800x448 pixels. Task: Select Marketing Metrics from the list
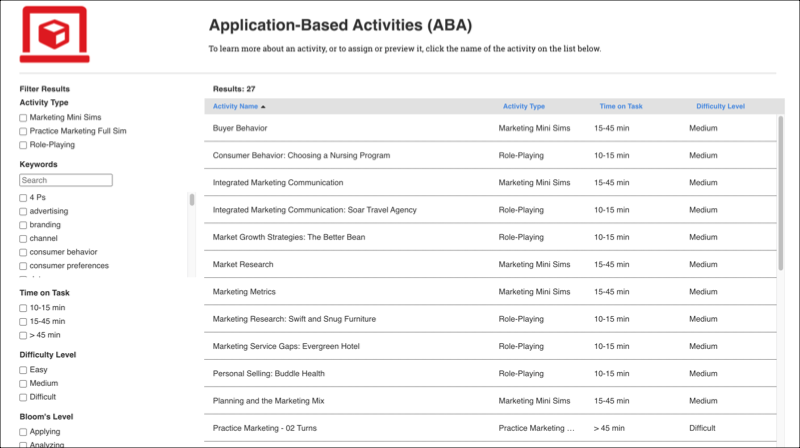click(x=244, y=292)
